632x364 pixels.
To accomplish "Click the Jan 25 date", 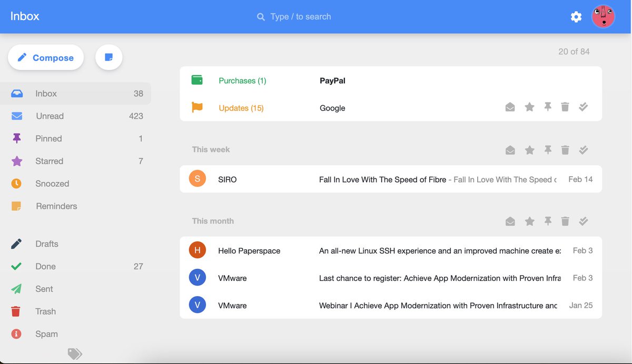I will click(581, 306).
